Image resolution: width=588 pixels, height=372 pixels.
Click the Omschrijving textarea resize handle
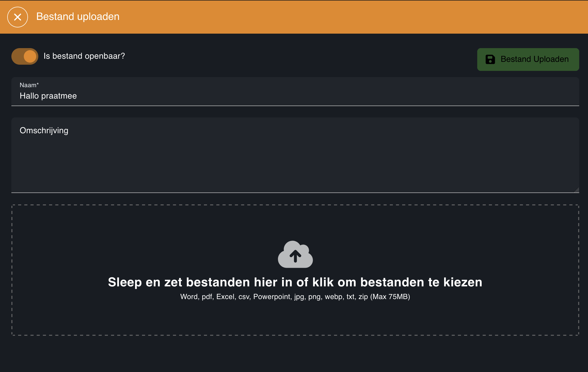tap(577, 190)
